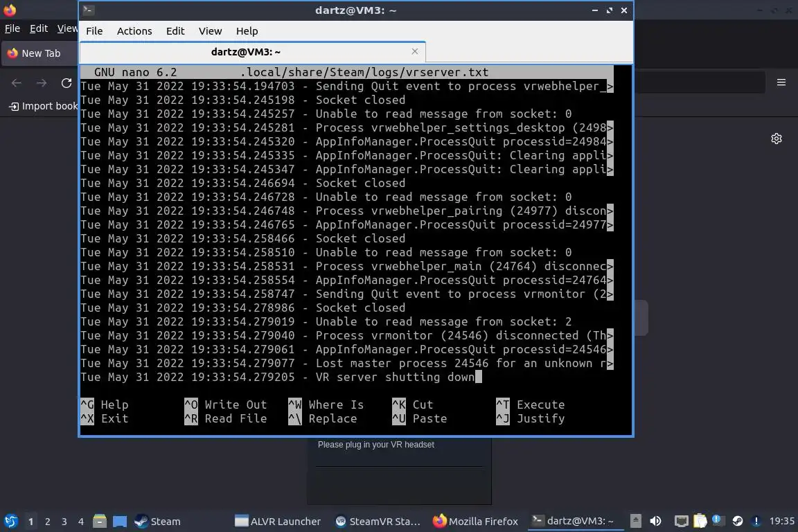Click 'Process vrwebhelper_pairing (24977)' log line
This screenshot has height=532, width=798.
[347, 211]
